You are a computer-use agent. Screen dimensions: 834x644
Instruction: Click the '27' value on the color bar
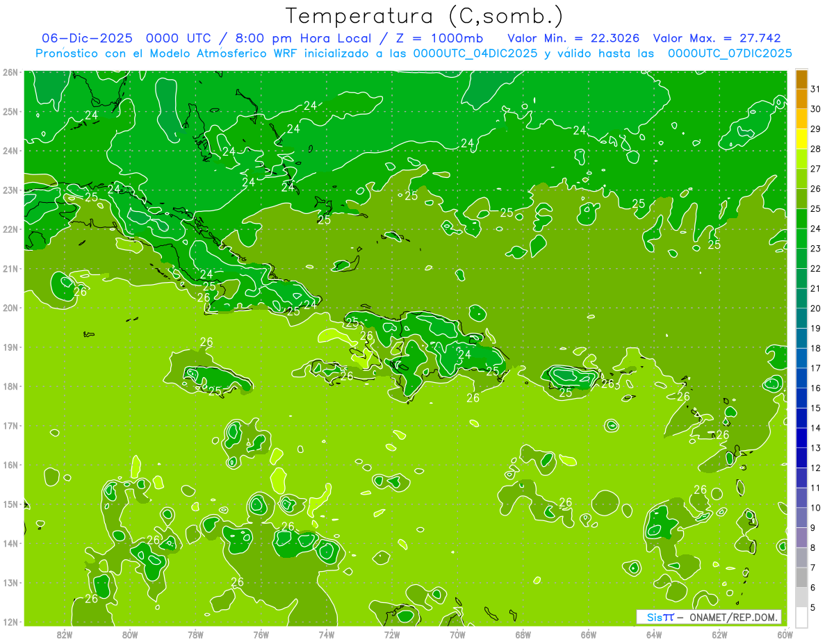pyautogui.click(x=816, y=169)
